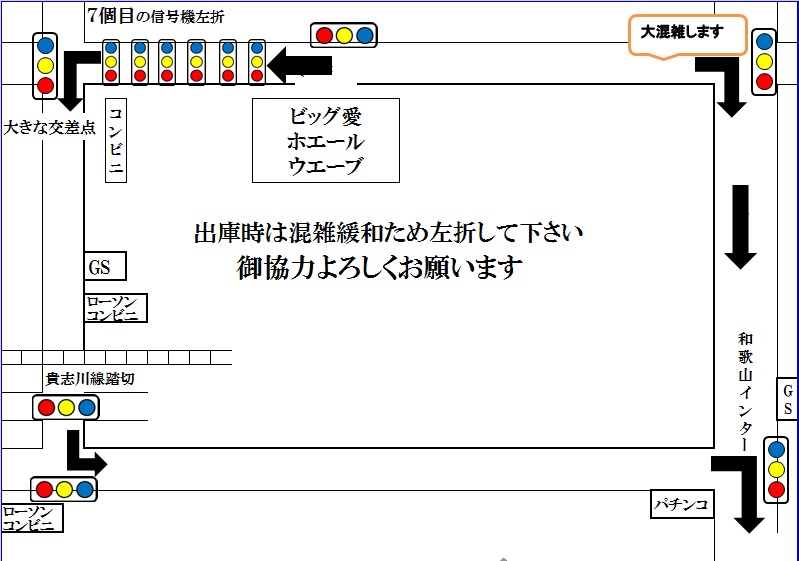Click the turning arrow under the 大混雑します callout
Viewport: 799px width, 561px height.
(721, 87)
